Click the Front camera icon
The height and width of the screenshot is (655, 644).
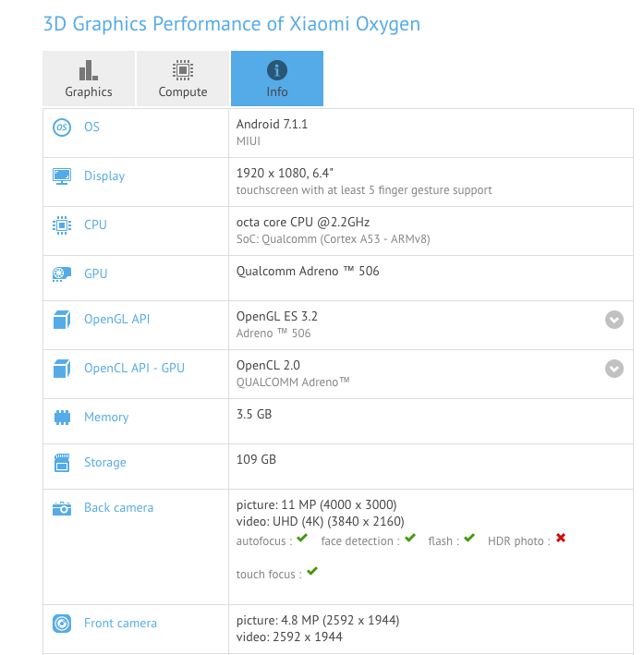pyautogui.click(x=62, y=624)
